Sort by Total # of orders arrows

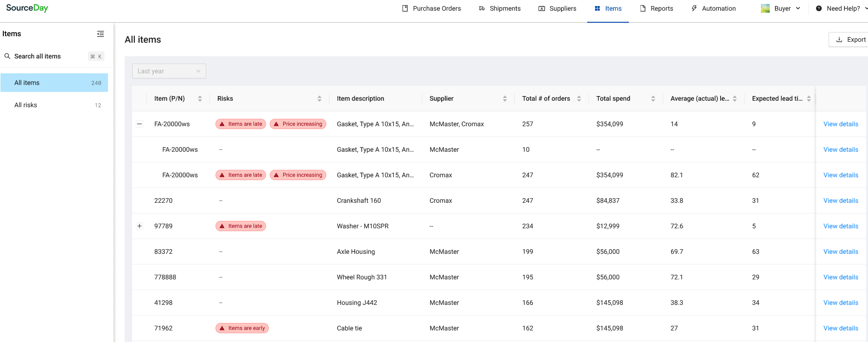click(579, 98)
